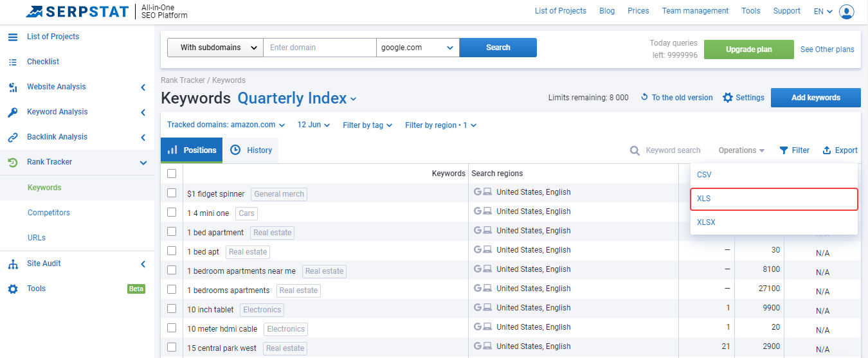Image resolution: width=868 pixels, height=358 pixels.
Task: Click Google icon in 15 central park west row
Action: pos(478,346)
